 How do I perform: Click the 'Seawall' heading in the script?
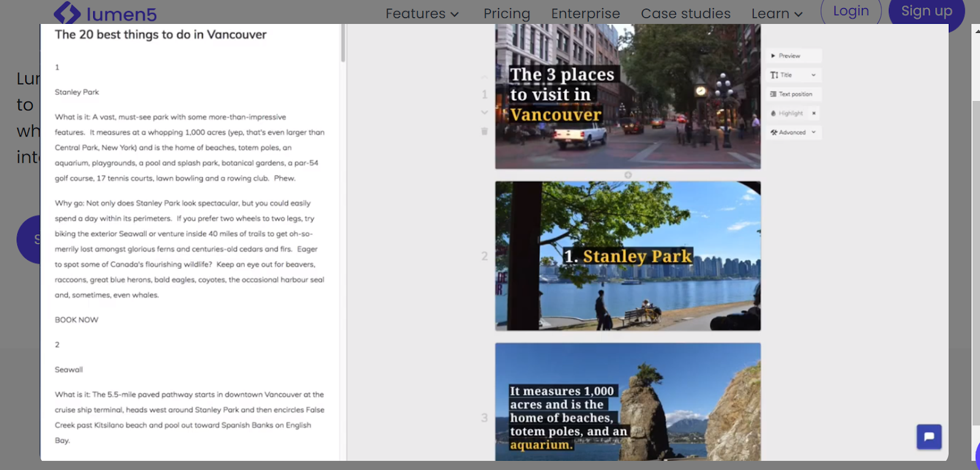69,370
